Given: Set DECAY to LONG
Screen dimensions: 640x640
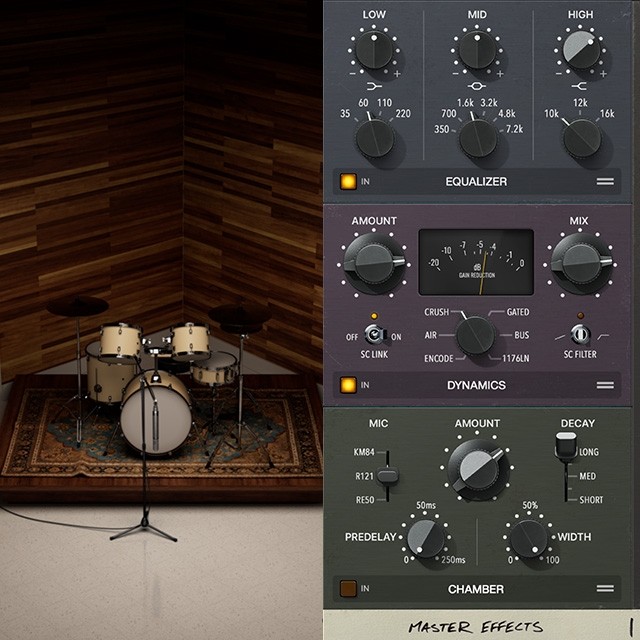Looking at the screenshot, I should pos(589,452).
